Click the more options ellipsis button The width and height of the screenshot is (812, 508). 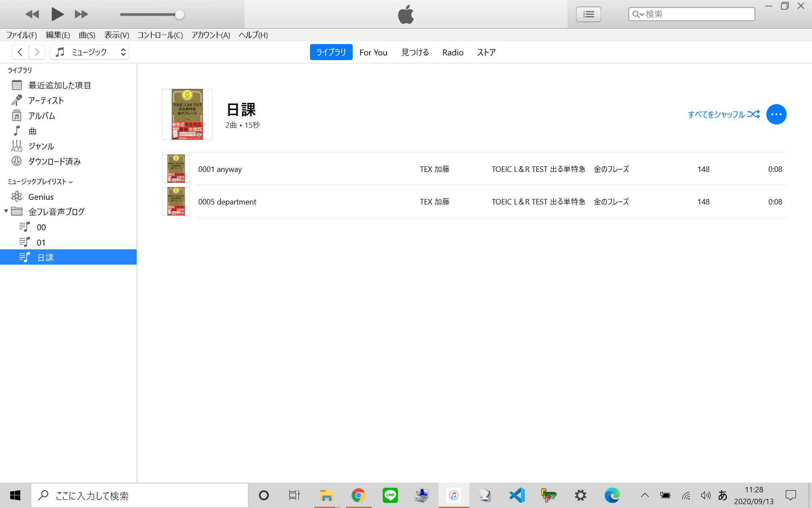pyautogui.click(x=776, y=114)
